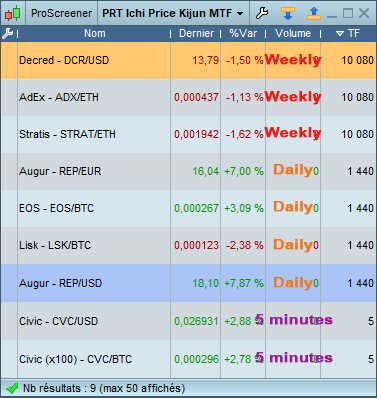Click the column settings wrench icon
This screenshot has width=377, height=398.
click(x=7, y=33)
